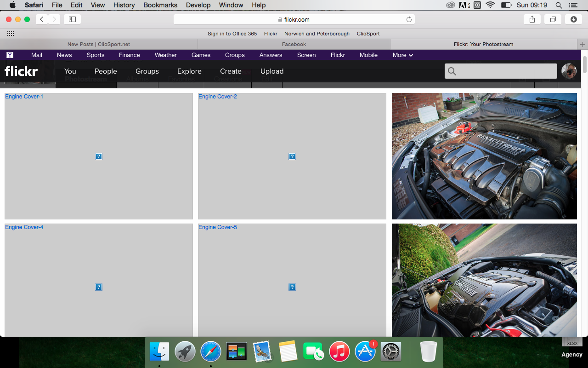The width and height of the screenshot is (588, 368).
Task: Open Notification Center from the menu bar
Action: (x=573, y=5)
